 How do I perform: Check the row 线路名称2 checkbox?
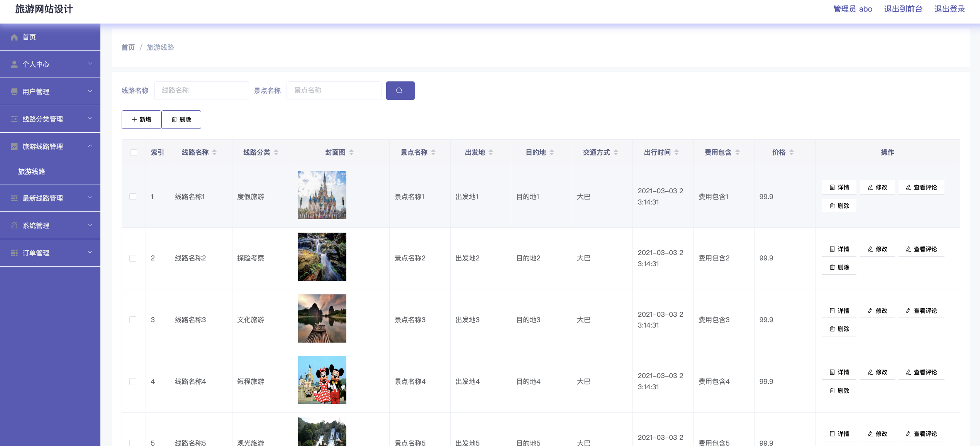click(133, 258)
